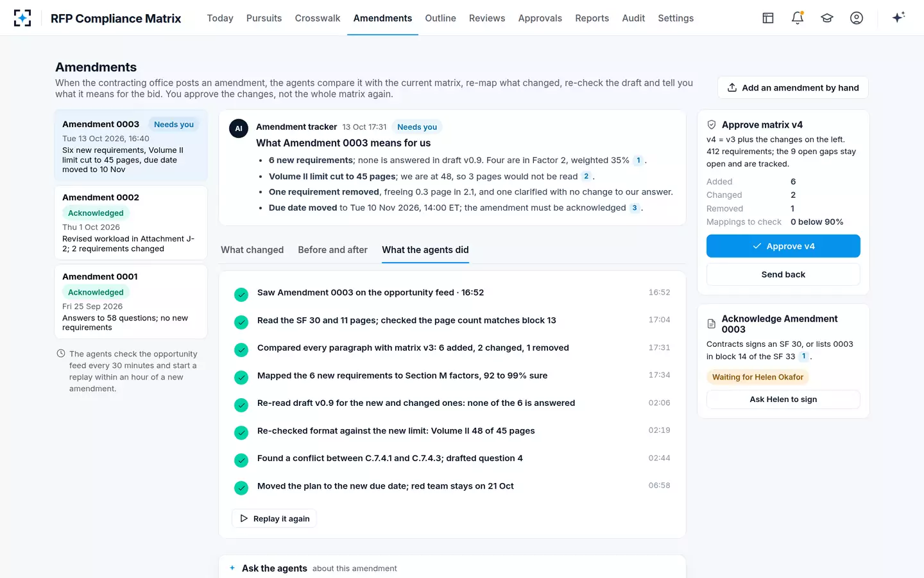Click 'Replay it again' button
This screenshot has width=924, height=578.
click(x=274, y=519)
